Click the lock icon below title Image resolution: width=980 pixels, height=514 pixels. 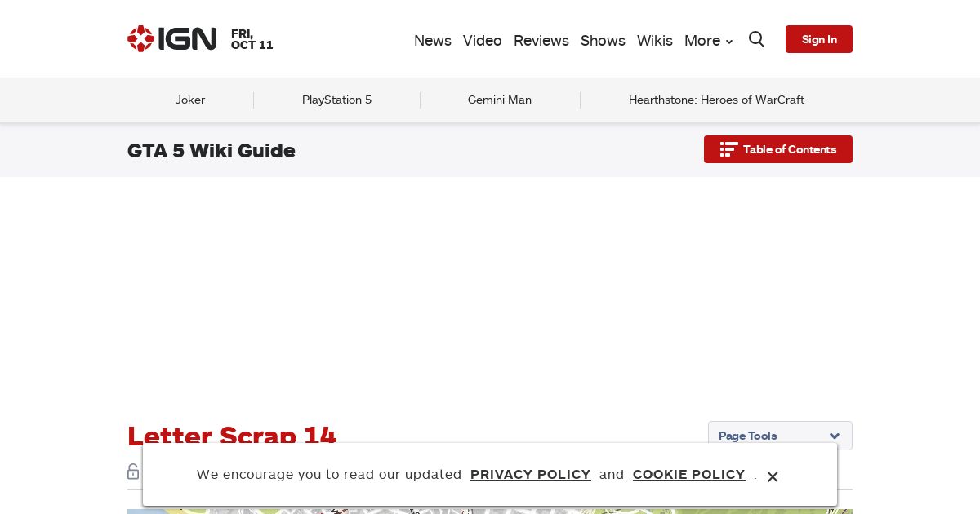133,472
